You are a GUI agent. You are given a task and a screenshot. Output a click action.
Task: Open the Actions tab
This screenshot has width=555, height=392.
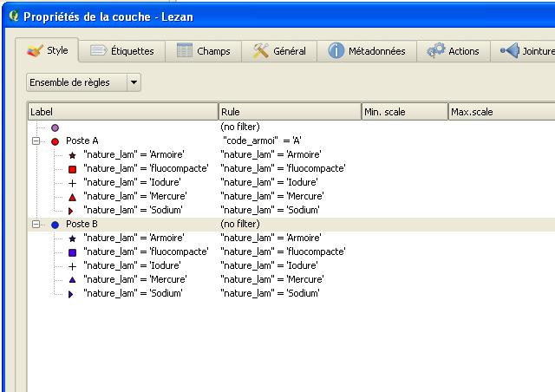coord(454,51)
